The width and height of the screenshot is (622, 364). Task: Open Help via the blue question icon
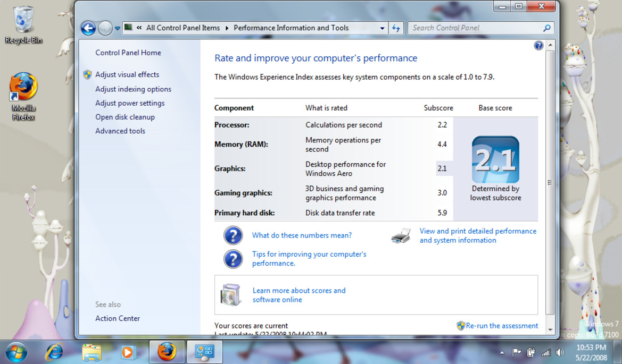tap(538, 46)
